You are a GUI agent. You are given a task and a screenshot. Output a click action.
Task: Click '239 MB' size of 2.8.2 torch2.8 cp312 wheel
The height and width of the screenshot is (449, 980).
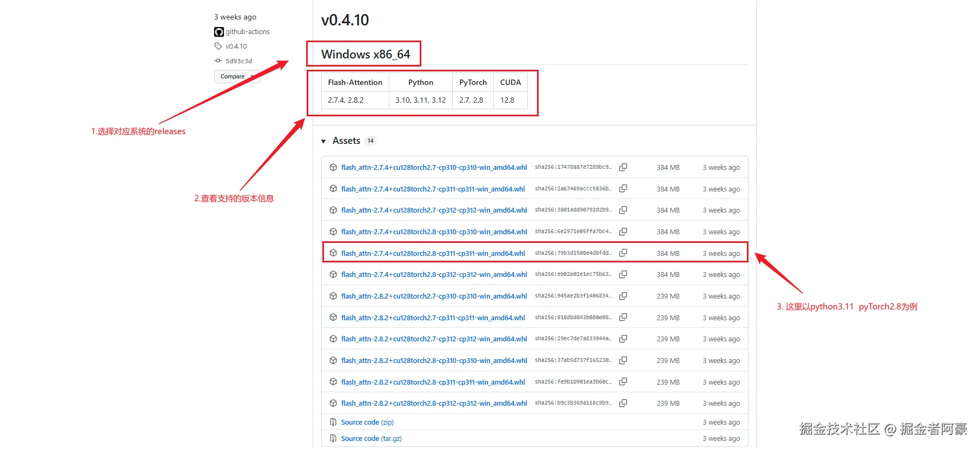coord(668,404)
